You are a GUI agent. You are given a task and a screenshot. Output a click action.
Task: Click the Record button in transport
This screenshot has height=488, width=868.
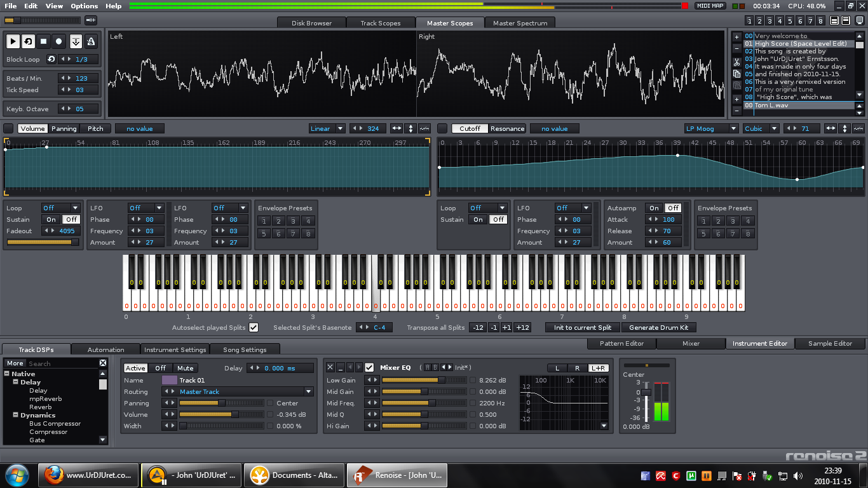click(x=59, y=41)
